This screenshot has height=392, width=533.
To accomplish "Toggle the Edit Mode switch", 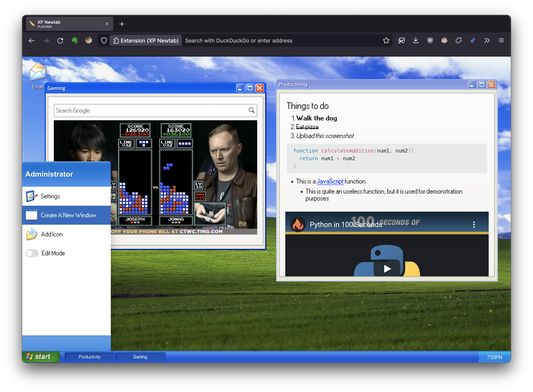I will (x=32, y=253).
